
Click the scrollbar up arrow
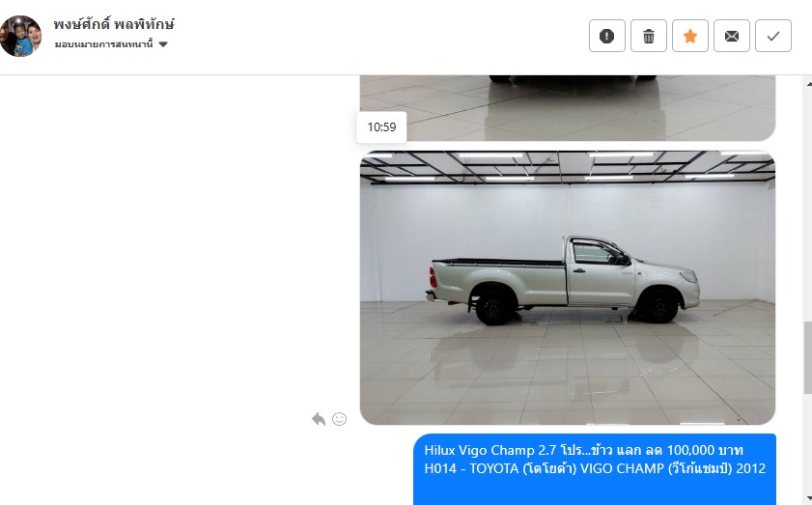(808, 83)
